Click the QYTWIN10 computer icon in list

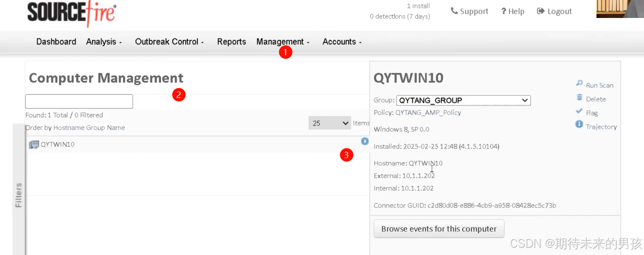coord(34,145)
